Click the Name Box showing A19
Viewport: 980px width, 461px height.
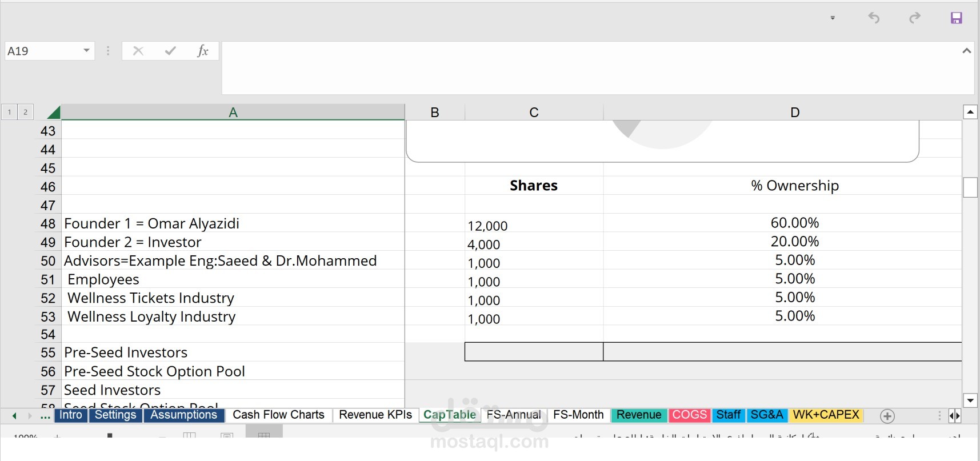point(43,51)
